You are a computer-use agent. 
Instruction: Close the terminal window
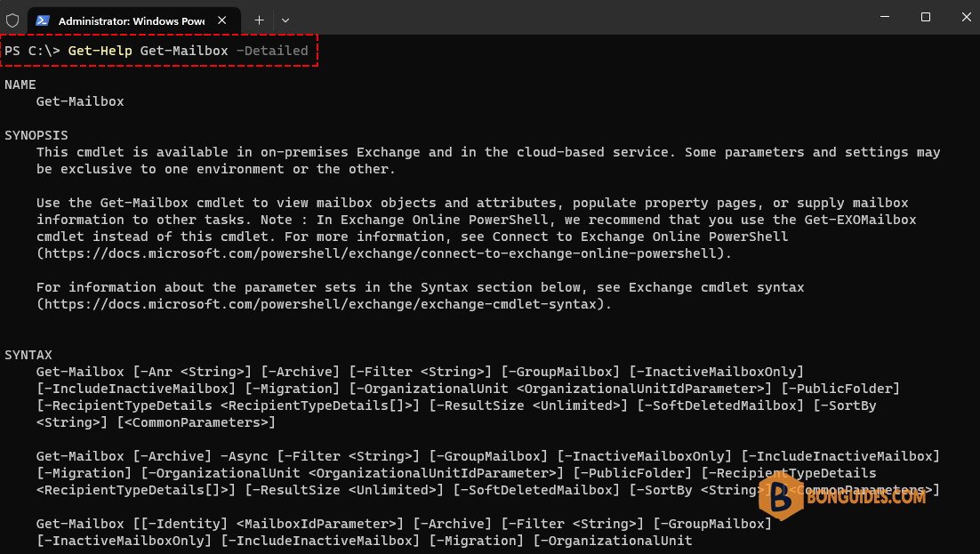[967, 17]
